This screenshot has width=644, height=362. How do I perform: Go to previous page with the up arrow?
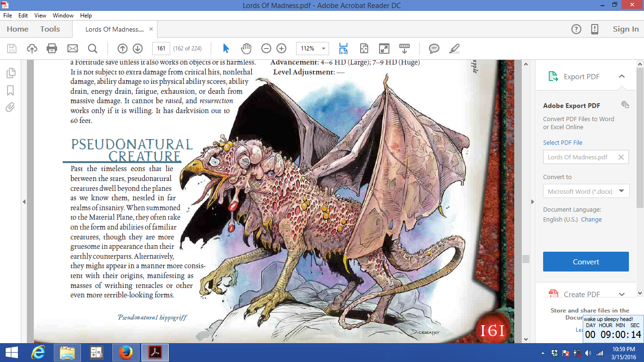(123, 49)
